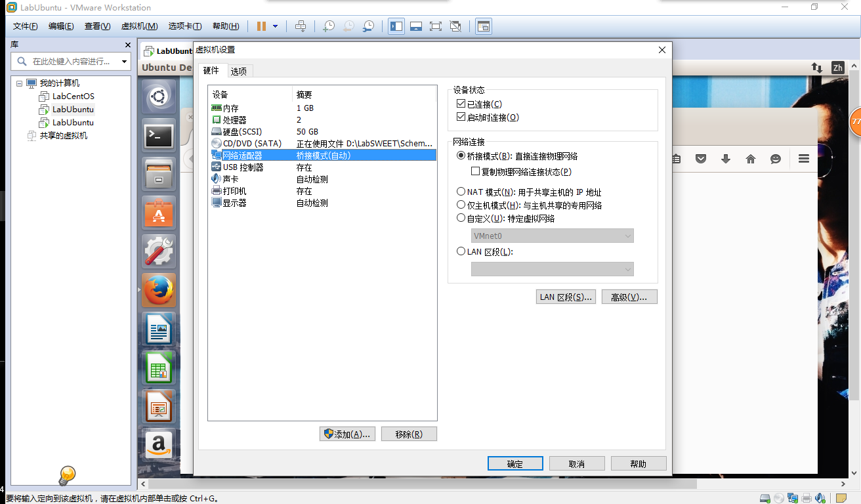
Task: Click the Firefox smiley chat icon
Action: point(776,159)
